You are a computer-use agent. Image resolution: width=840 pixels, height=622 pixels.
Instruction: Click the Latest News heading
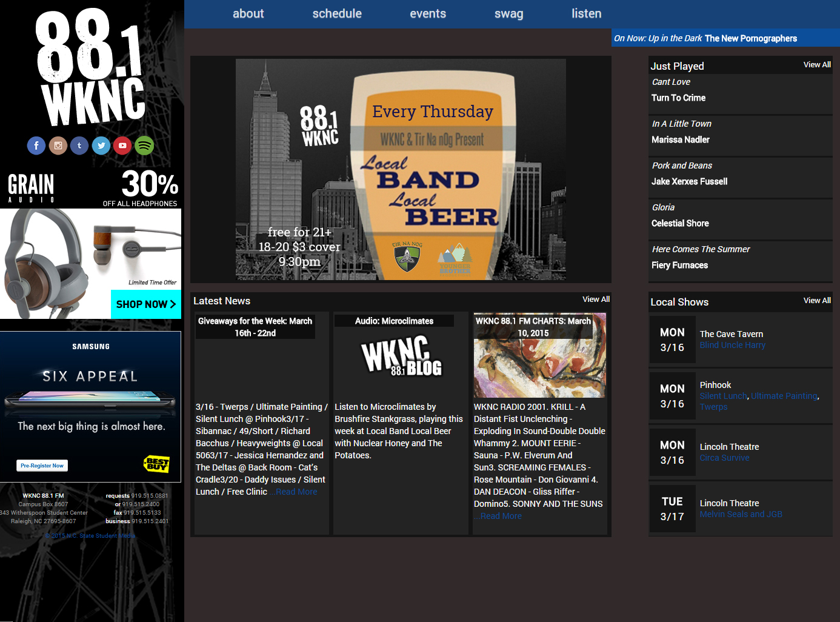point(222,301)
